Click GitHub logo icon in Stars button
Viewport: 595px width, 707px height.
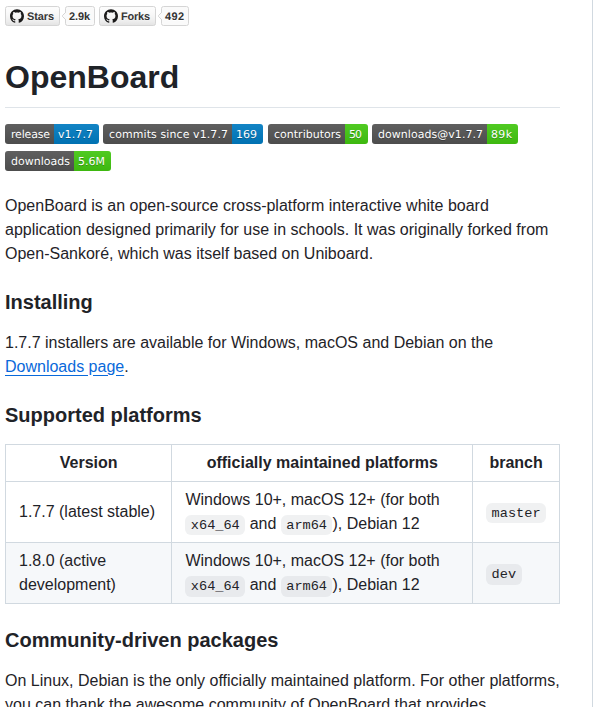tap(17, 16)
